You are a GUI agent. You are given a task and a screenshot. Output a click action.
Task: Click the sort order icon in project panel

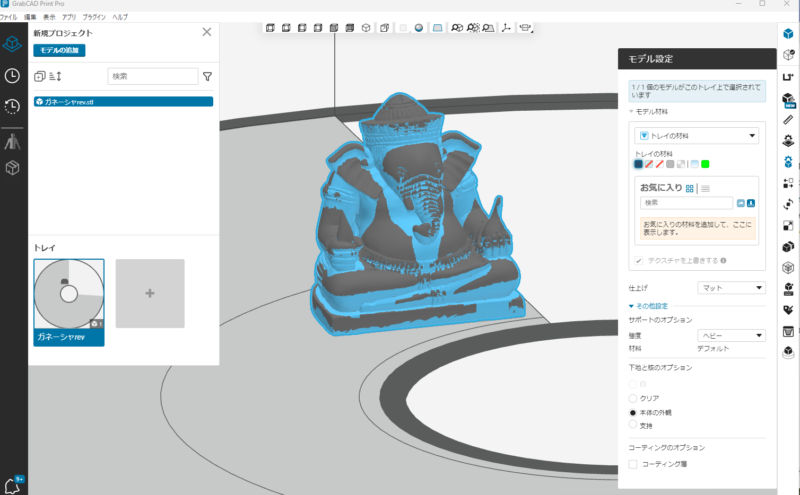pos(55,76)
